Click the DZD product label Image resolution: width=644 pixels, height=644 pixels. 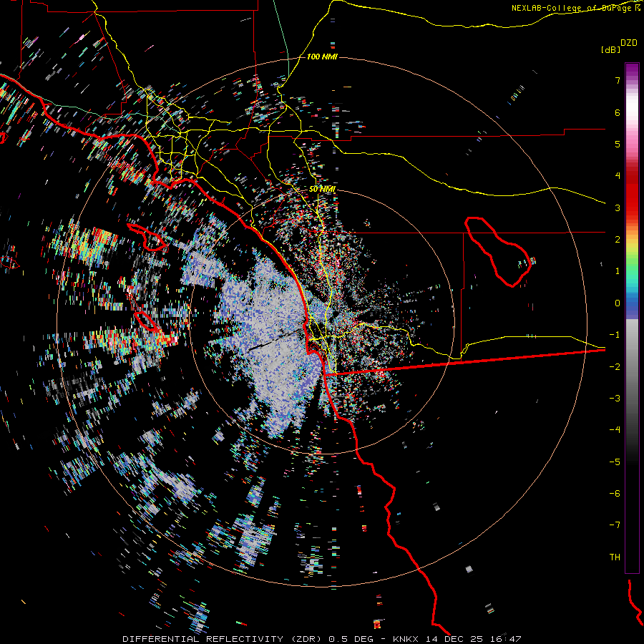click(x=629, y=43)
